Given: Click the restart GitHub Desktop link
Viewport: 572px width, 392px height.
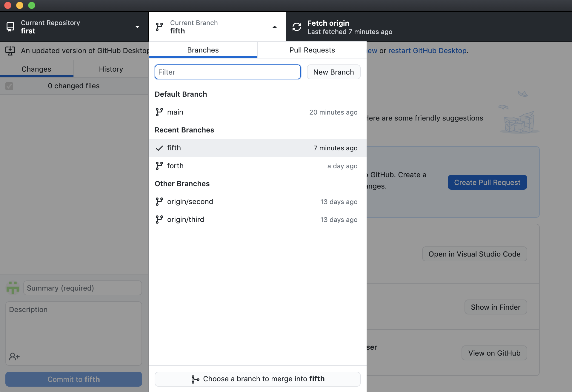Looking at the screenshot, I should pos(427,51).
